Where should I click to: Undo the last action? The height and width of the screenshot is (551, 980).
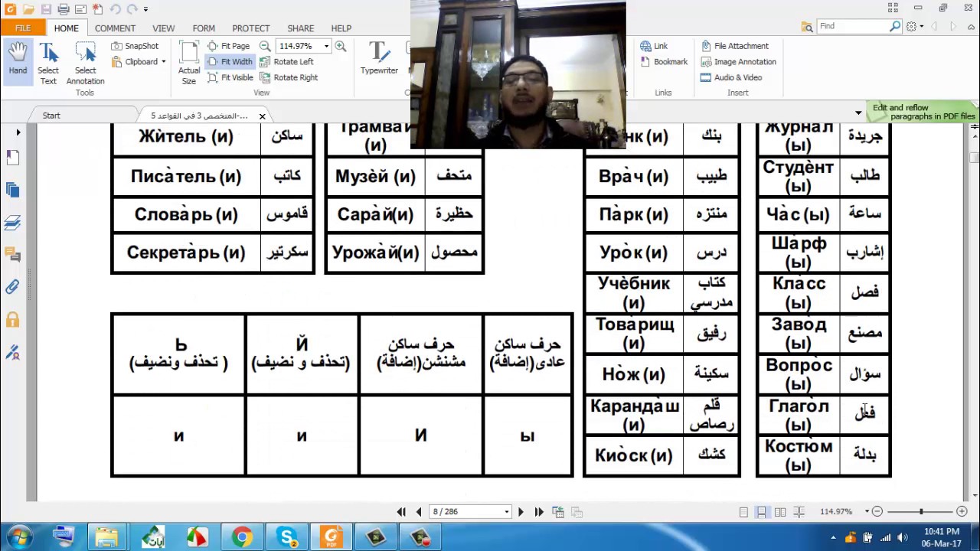115,9
